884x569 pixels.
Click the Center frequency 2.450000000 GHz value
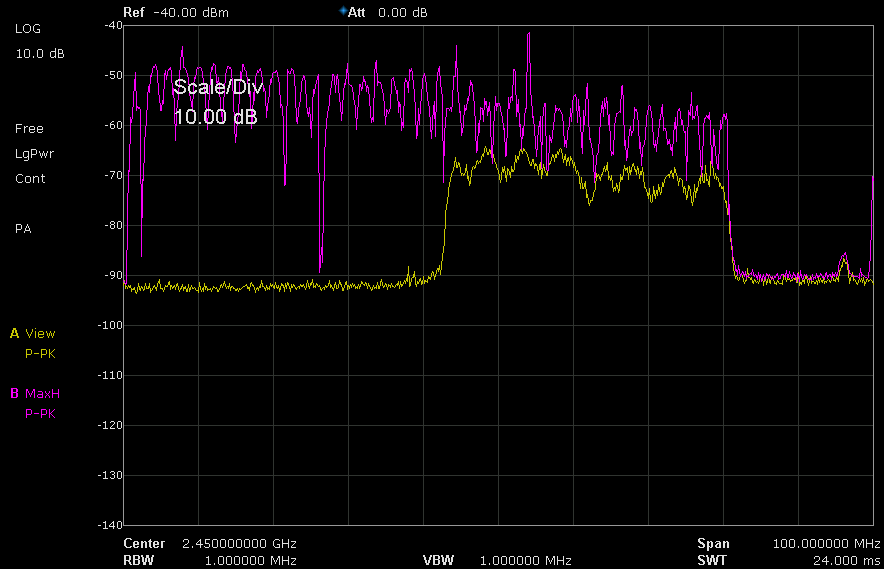[x=239, y=544]
